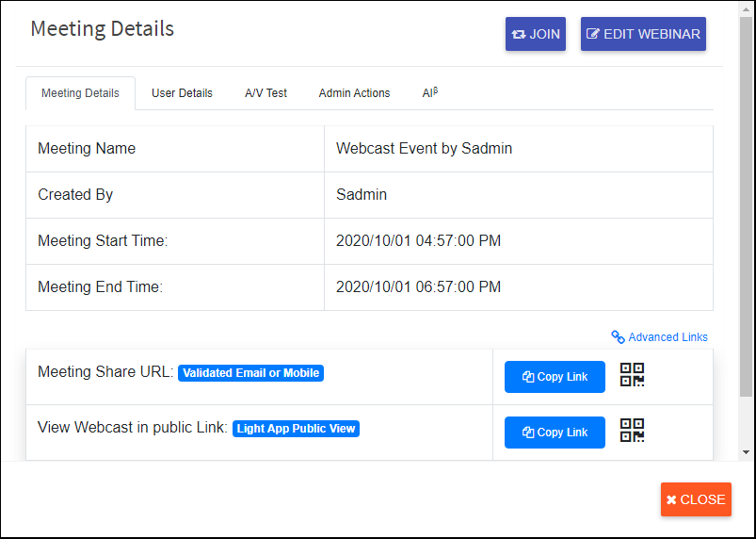This screenshot has height=539, width=756.
Task: Open the EDIT WEBINAR button
Action: 643,34
